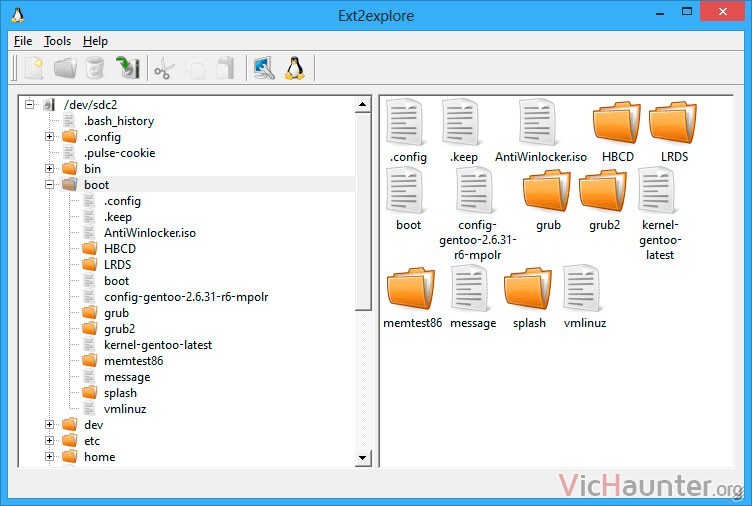Select the /dev/sdc2 label in tree
752x506 pixels.
tap(90, 104)
